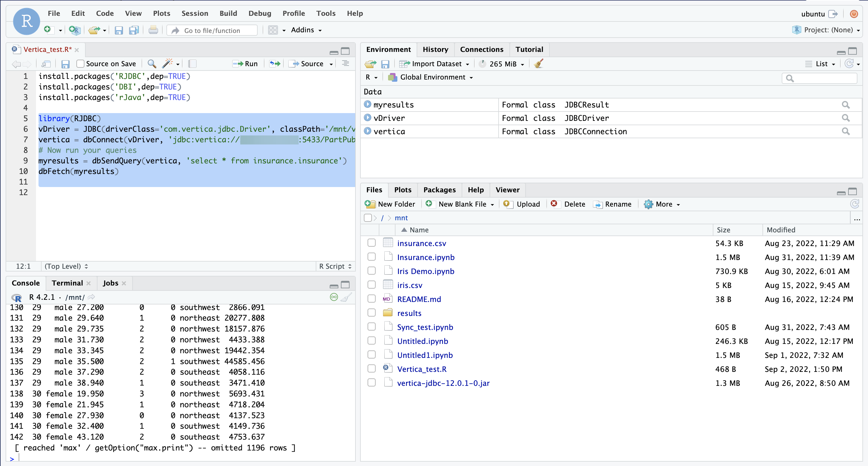Screen dimensions: 868x466
Task: Click the mnt breadcrumb in the Files path
Action: pos(401,218)
